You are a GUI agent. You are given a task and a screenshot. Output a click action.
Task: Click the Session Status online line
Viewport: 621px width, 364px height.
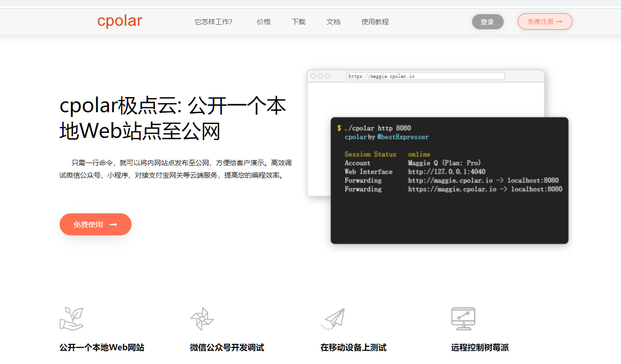tap(387, 154)
